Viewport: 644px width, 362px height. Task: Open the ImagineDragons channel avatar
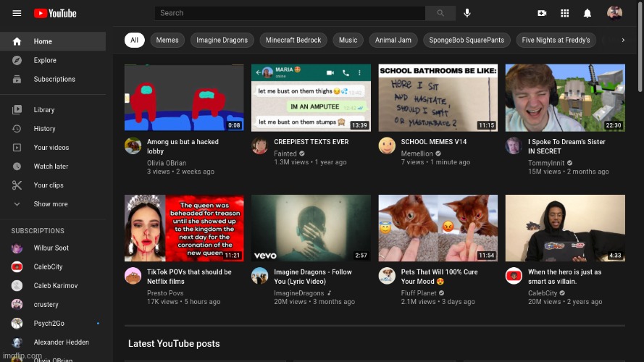click(x=259, y=276)
